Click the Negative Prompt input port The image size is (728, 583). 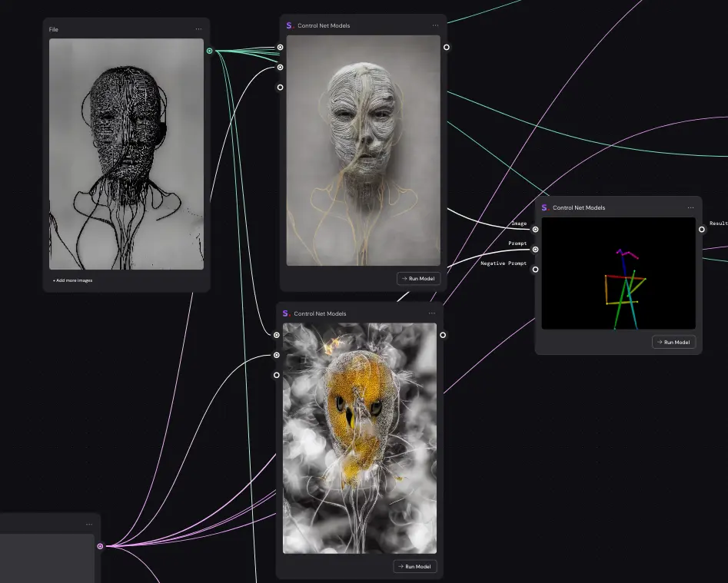(x=536, y=269)
